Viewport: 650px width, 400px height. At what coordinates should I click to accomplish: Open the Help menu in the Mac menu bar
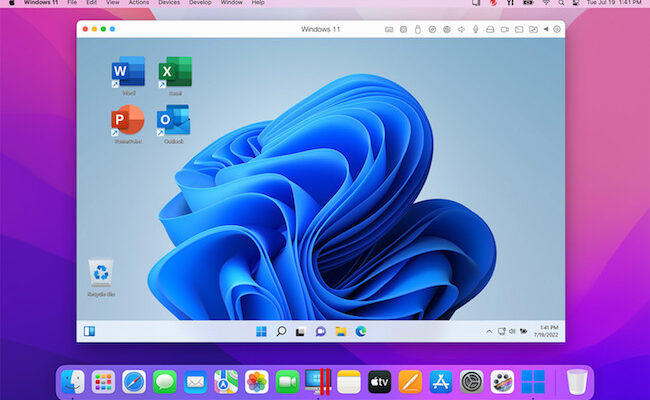(x=258, y=2)
